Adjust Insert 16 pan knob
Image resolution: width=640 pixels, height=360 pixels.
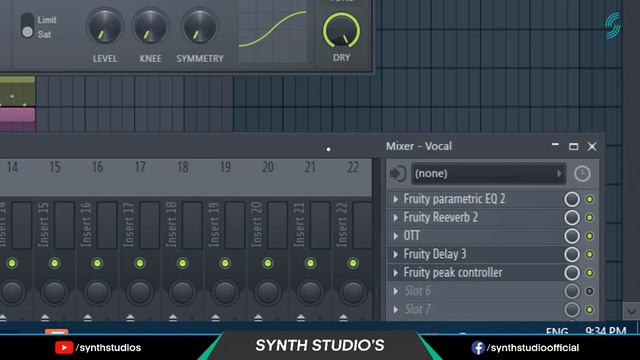[97, 292]
